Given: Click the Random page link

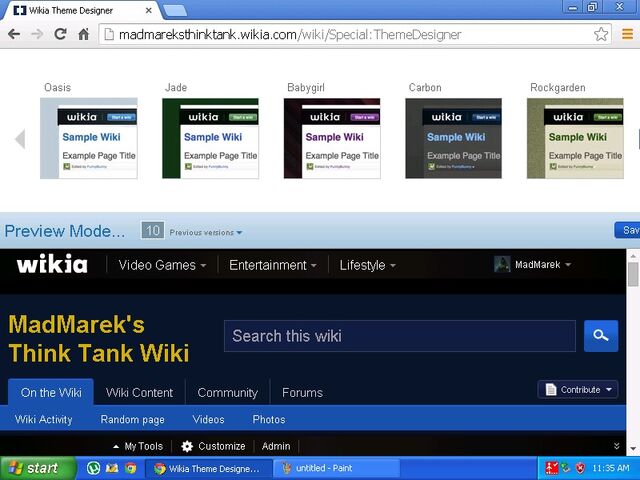Looking at the screenshot, I should pos(132,419).
